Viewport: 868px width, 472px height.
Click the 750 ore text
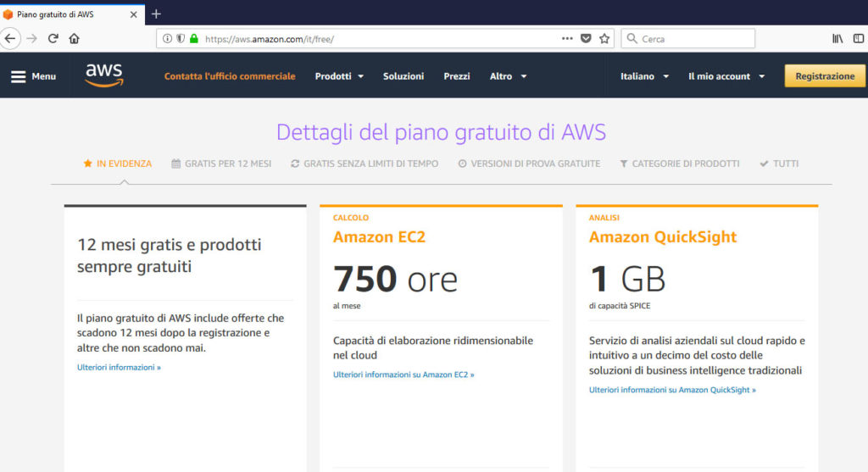click(395, 279)
